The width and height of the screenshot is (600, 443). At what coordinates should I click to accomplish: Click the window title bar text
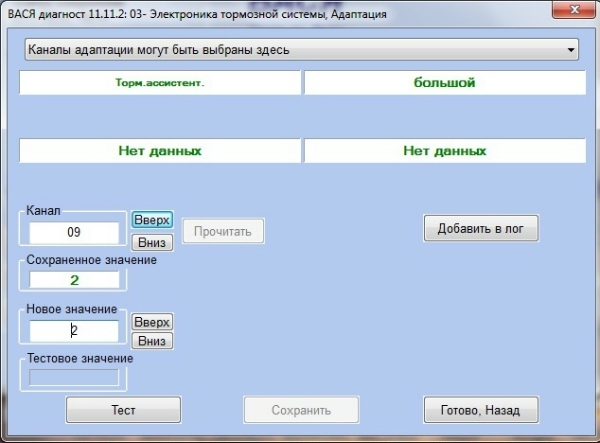point(197,14)
